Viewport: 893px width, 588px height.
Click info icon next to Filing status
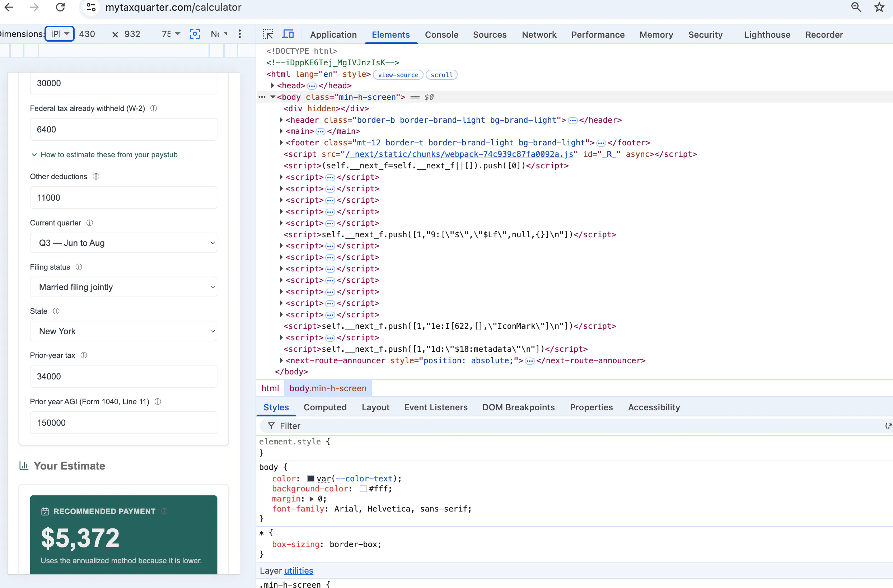(x=79, y=267)
